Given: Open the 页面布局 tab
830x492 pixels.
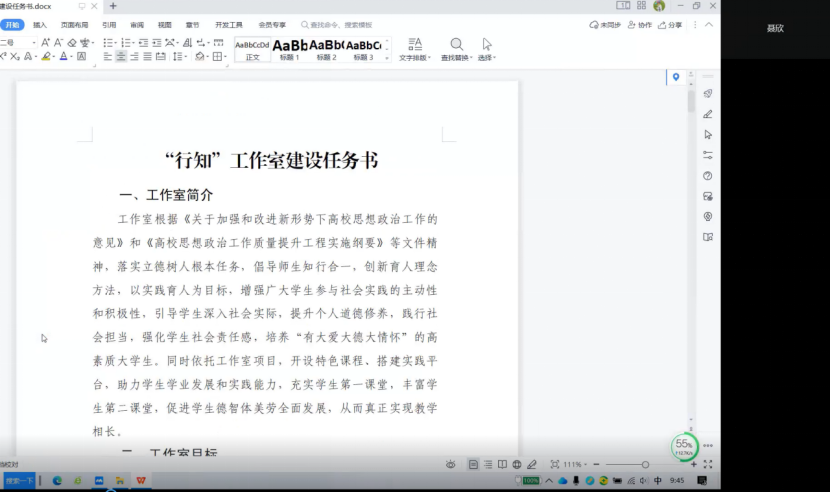Looking at the screenshot, I should pos(74,25).
